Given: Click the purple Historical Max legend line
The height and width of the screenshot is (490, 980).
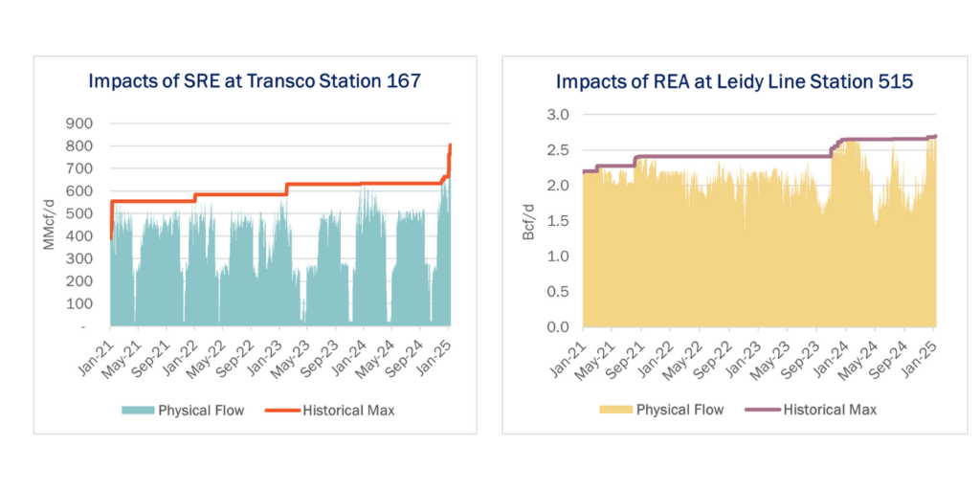Looking at the screenshot, I should 762,410.
